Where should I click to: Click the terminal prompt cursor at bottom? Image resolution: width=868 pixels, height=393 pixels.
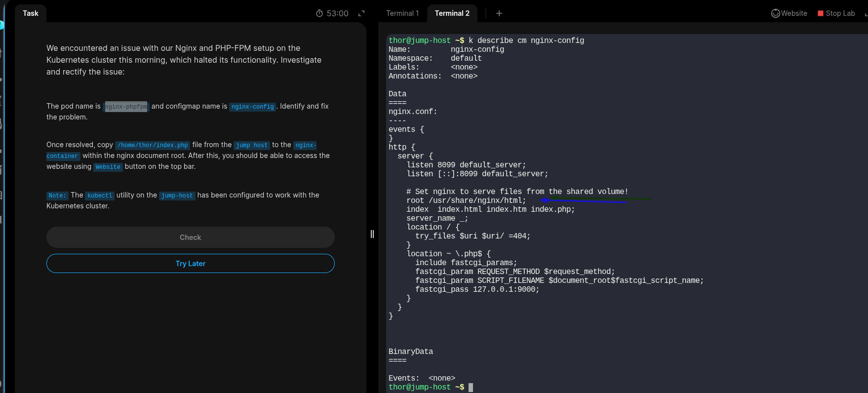pyautogui.click(x=471, y=388)
